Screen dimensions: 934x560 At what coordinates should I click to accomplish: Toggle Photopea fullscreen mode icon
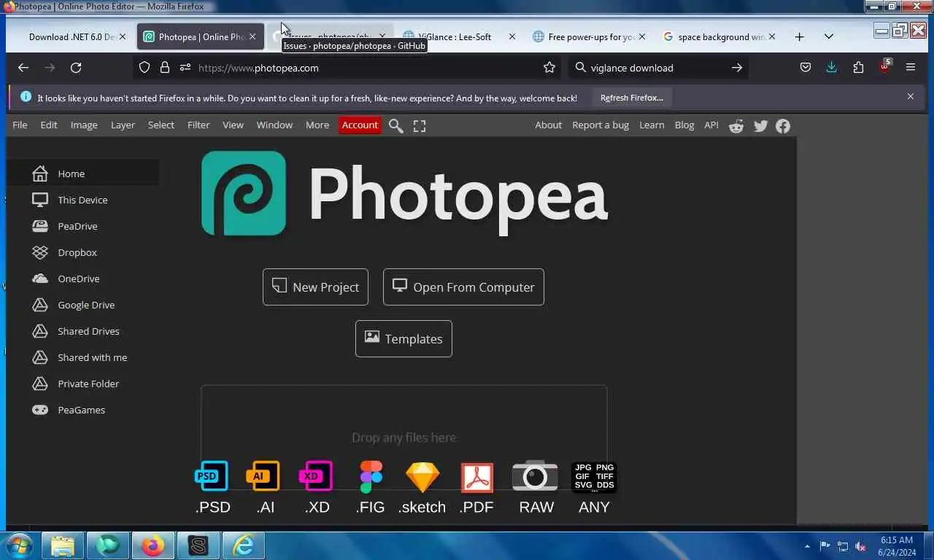(x=420, y=125)
